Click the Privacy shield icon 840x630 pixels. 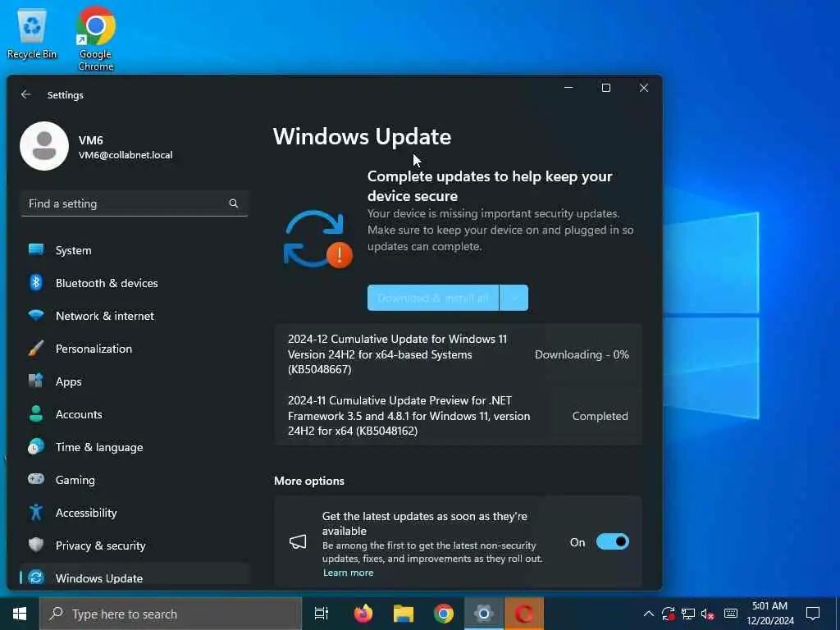point(36,545)
